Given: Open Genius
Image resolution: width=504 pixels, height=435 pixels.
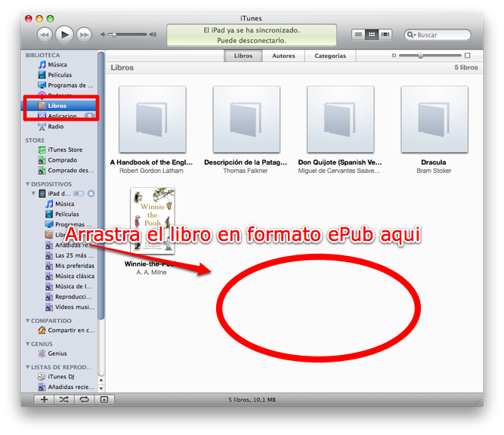Looking at the screenshot, I should 52,353.
